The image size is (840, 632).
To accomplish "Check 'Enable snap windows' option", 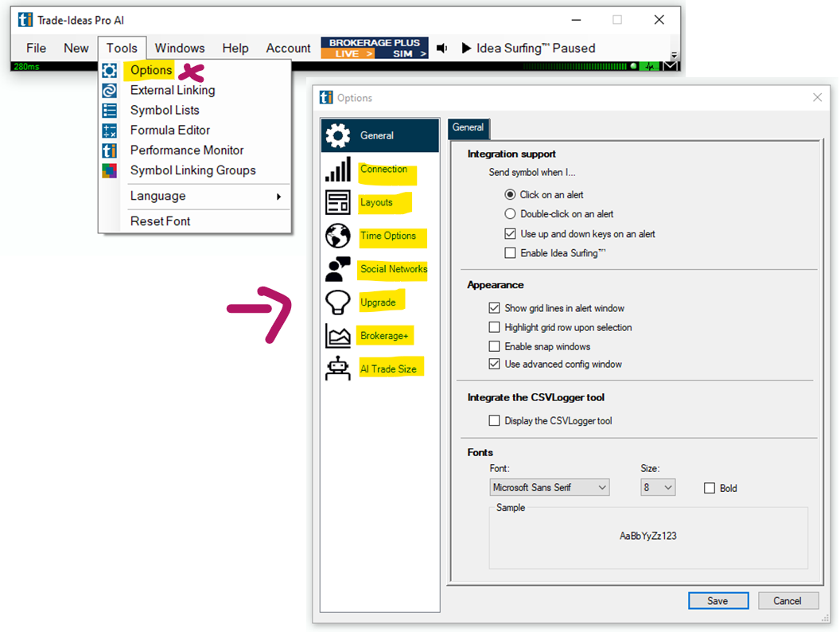I will 494,346.
